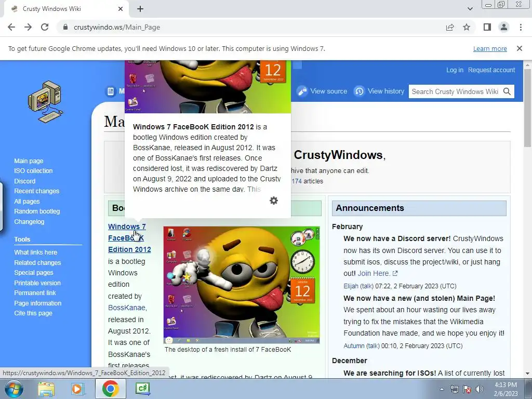Click the Chrome forward arrow
532x399 pixels.
28,27
